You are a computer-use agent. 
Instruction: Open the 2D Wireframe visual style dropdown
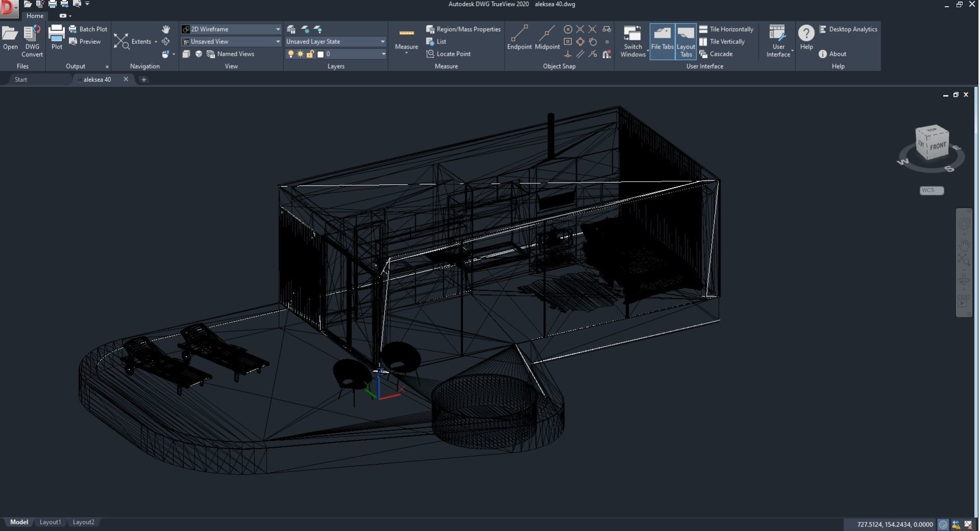pos(231,29)
